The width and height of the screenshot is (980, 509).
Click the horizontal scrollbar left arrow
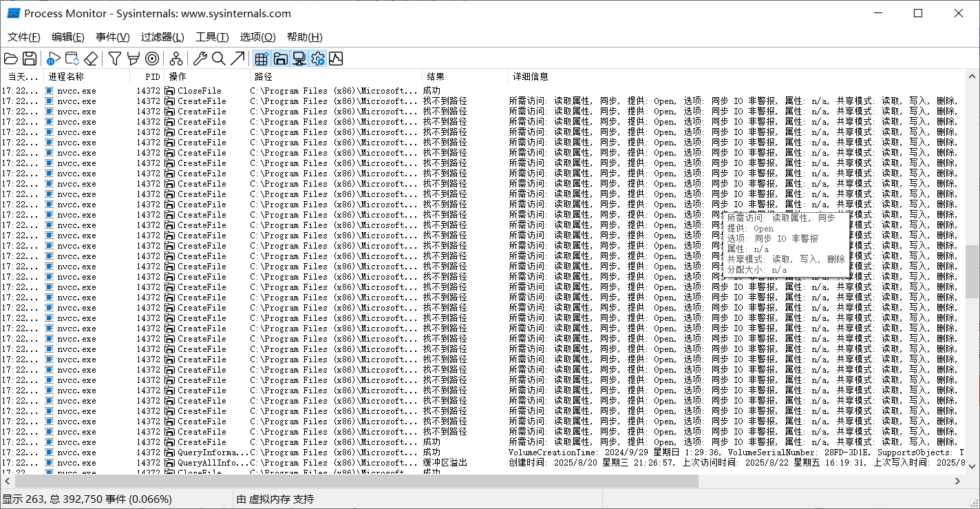pos(6,481)
